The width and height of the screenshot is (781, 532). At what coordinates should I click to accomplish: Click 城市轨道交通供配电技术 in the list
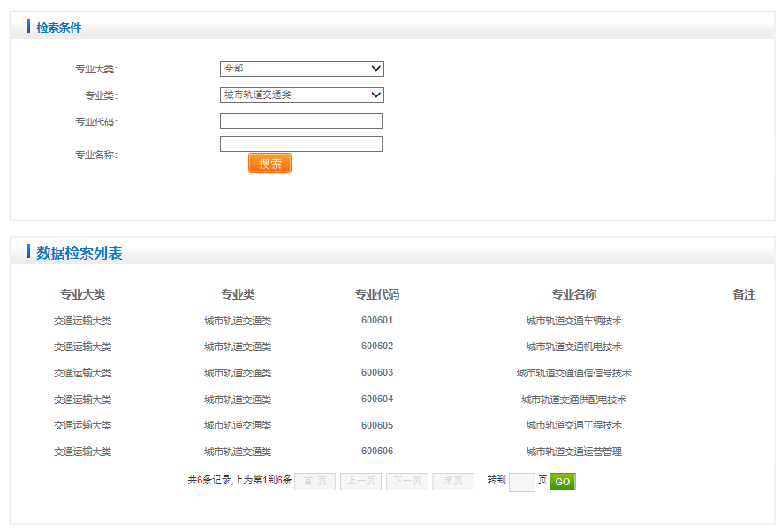573,399
